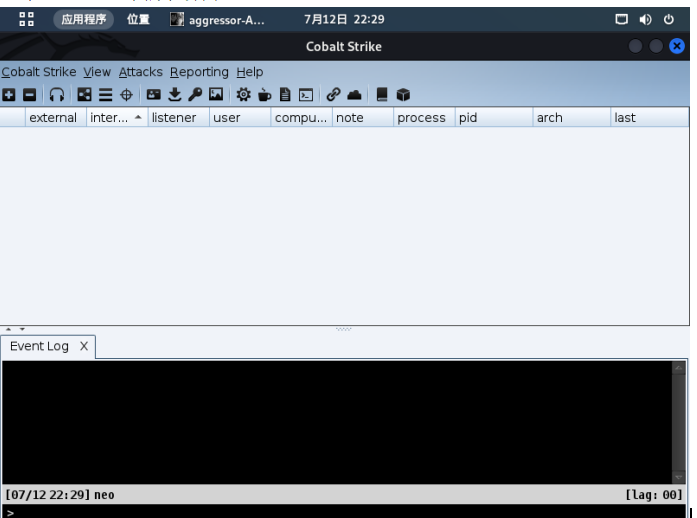Screen dimensions: 697x518
Task: Open the Downloads arrow icon
Action: 175,95
